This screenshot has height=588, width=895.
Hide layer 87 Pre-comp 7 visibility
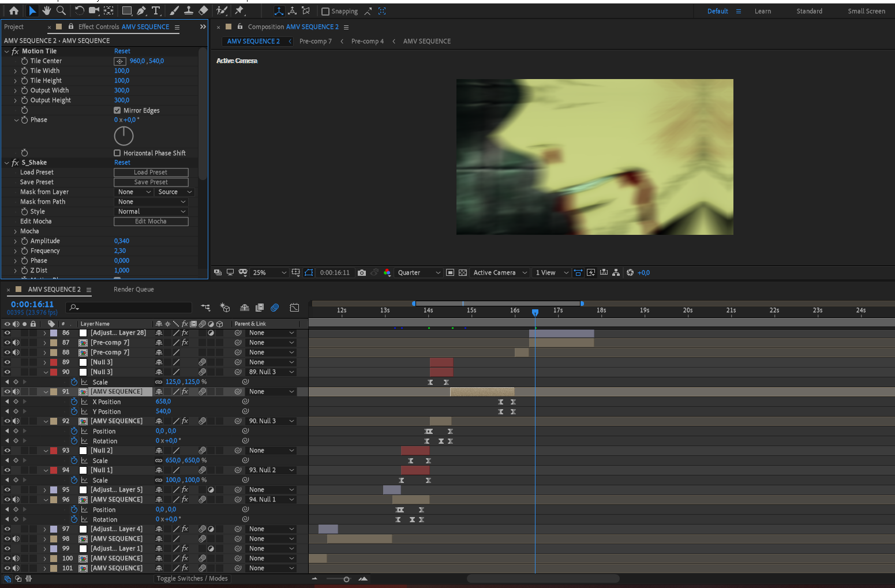pyautogui.click(x=8, y=343)
